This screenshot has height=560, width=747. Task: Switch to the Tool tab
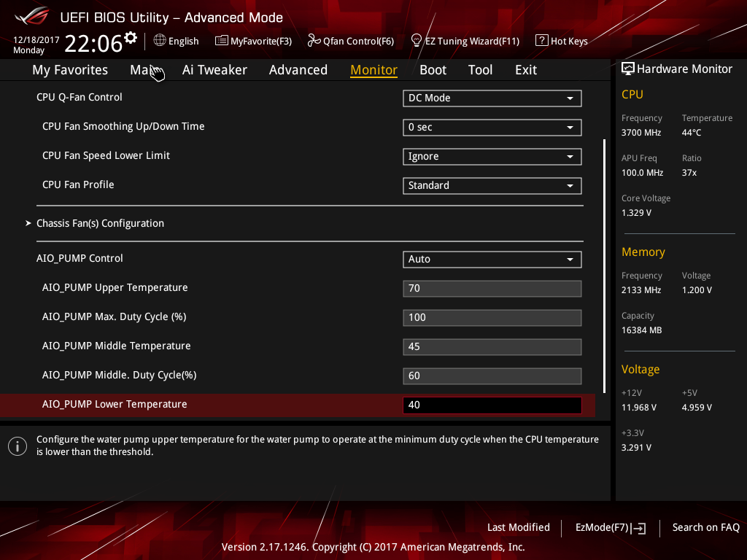click(x=480, y=70)
